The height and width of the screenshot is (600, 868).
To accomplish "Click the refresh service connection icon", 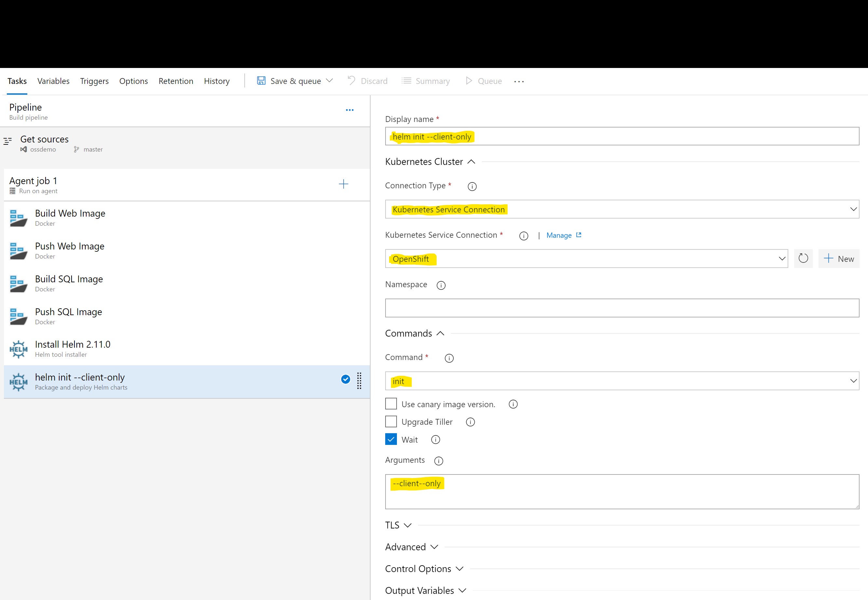I will click(803, 259).
